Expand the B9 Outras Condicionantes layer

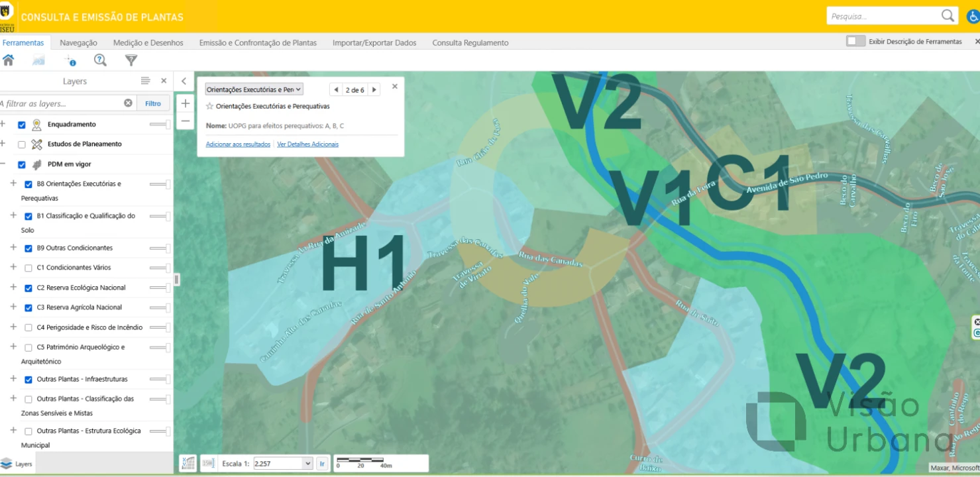tap(13, 247)
